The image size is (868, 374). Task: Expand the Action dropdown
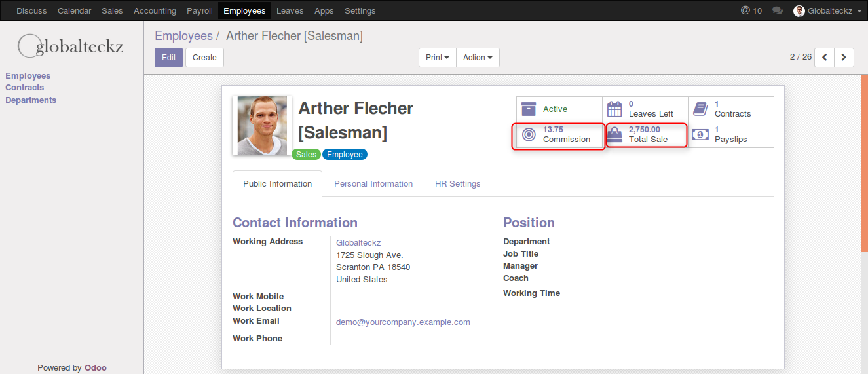click(478, 58)
